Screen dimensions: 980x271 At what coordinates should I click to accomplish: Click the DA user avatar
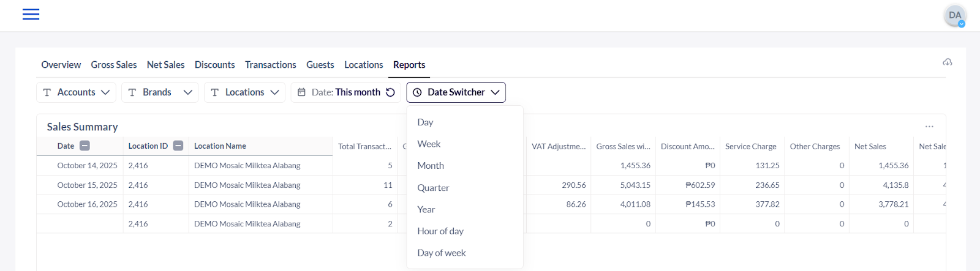(954, 15)
